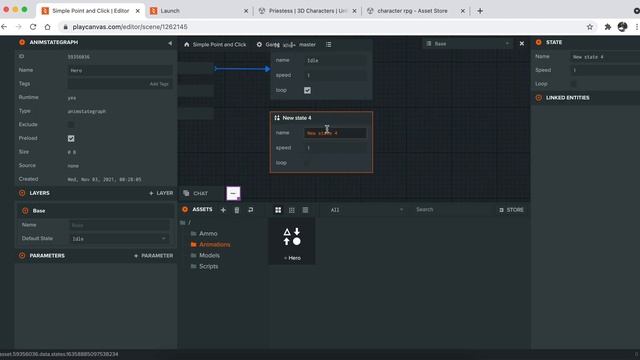Open the list icon next to master
The image size is (640, 360).
point(329,44)
